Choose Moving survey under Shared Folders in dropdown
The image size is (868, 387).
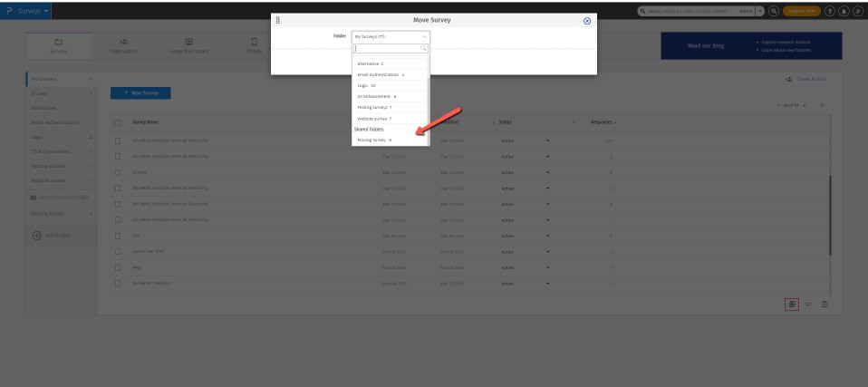point(390,140)
